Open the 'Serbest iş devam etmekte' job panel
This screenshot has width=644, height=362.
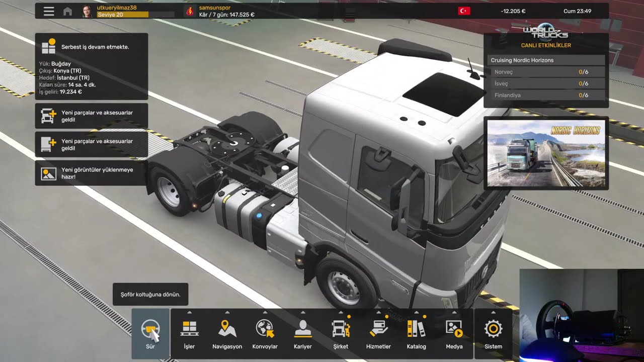click(x=92, y=66)
